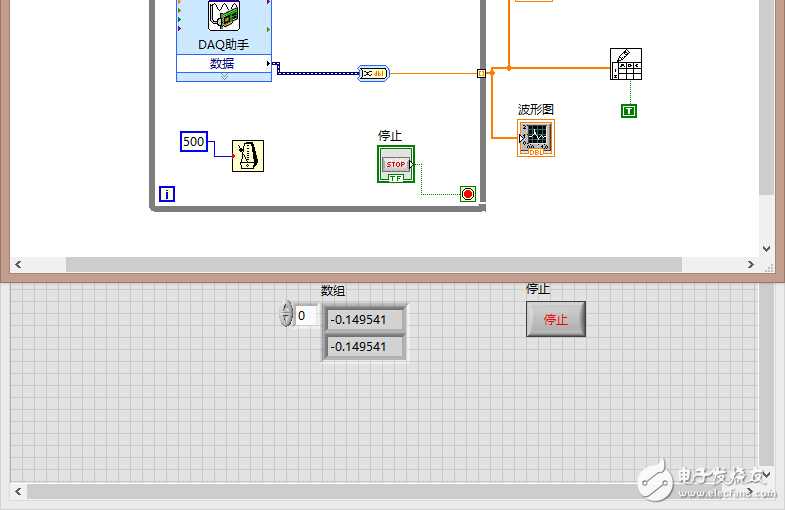This screenshot has height=510, width=785.
Task: Select first array element -0.149541
Action: [x=364, y=319]
